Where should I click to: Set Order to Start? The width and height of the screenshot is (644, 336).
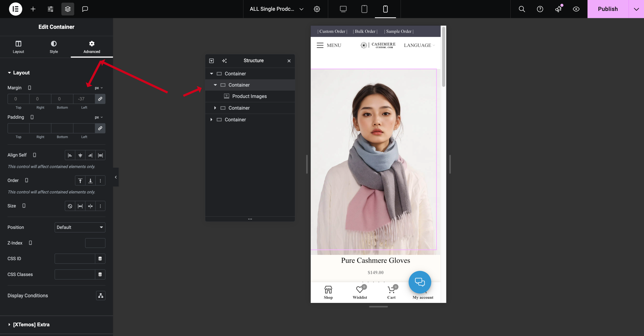point(80,181)
